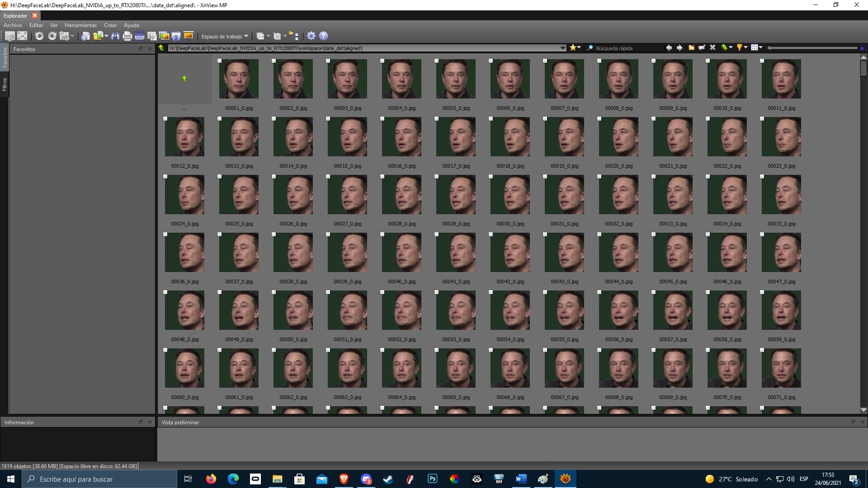The width and height of the screenshot is (868, 488).
Task: Close the Información panel
Action: pos(150,422)
